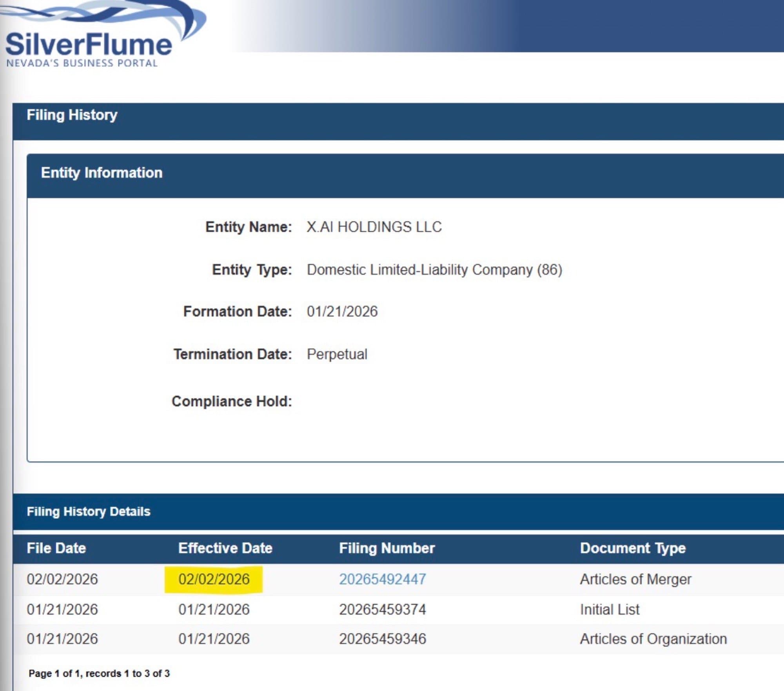Click the Domestic Limited-Liability Company entity type
The height and width of the screenshot is (691, 784).
[434, 269]
